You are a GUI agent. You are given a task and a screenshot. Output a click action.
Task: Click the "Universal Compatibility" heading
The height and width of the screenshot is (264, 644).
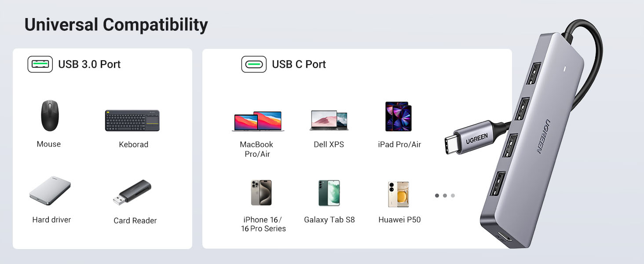coord(116,25)
